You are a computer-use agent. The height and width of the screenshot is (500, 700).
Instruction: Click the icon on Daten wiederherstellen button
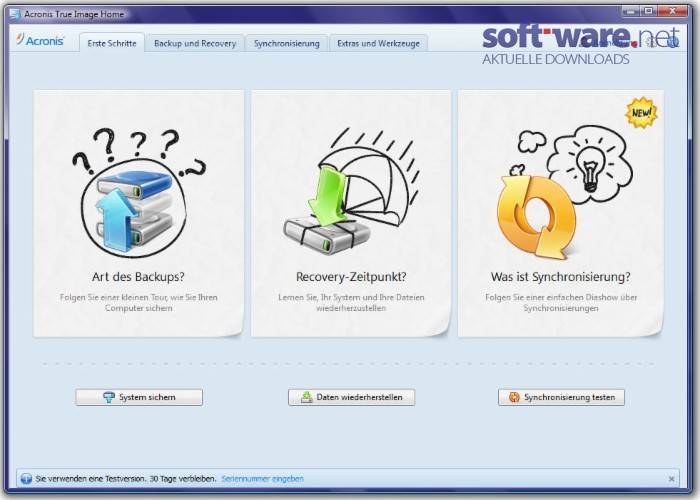307,397
